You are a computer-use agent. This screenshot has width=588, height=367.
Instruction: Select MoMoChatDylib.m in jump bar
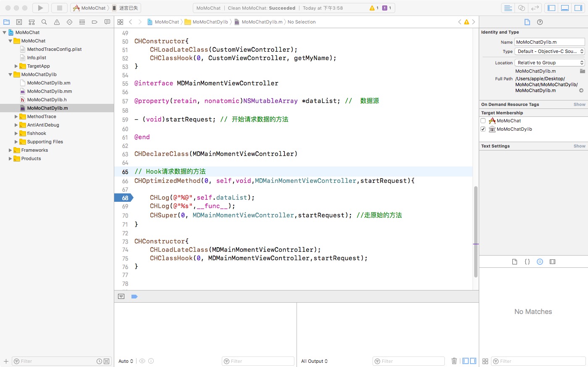click(x=258, y=22)
